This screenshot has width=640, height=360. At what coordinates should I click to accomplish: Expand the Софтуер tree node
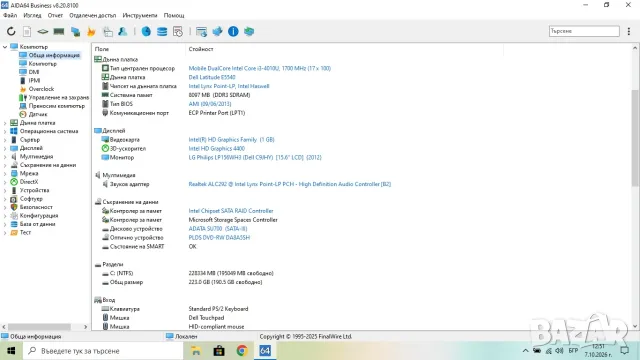pyautogui.click(x=5, y=199)
